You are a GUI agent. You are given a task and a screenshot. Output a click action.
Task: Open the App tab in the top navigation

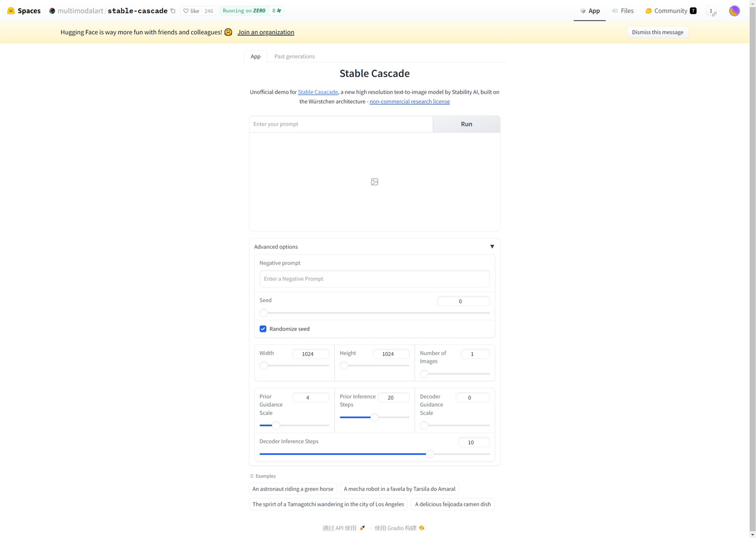click(x=590, y=11)
